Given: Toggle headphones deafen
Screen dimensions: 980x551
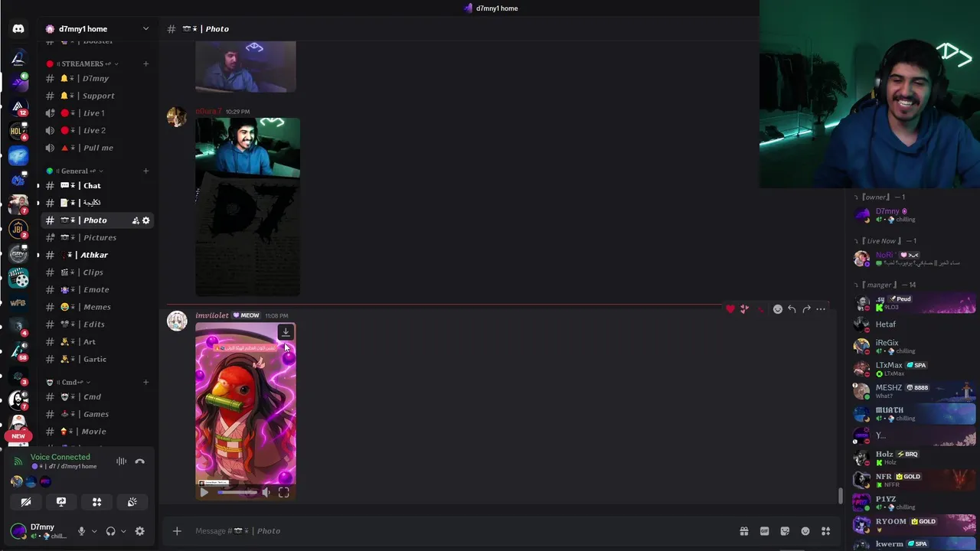Looking at the screenshot, I should (x=110, y=531).
